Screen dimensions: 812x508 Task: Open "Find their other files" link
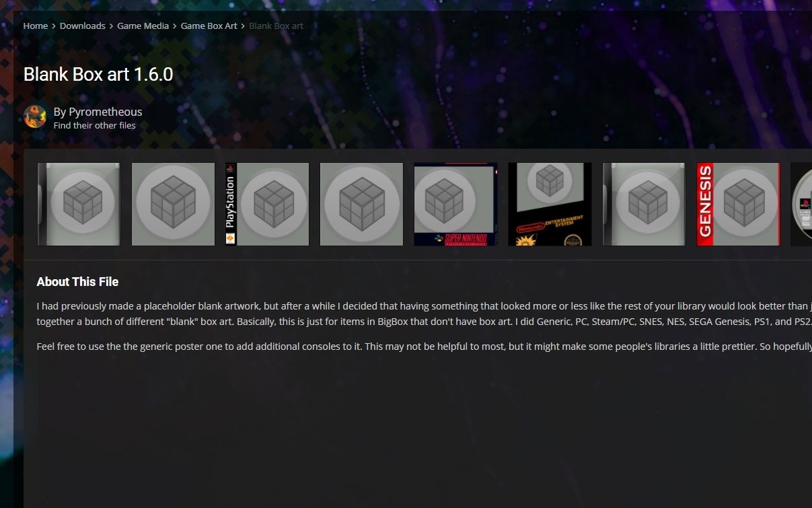click(94, 125)
